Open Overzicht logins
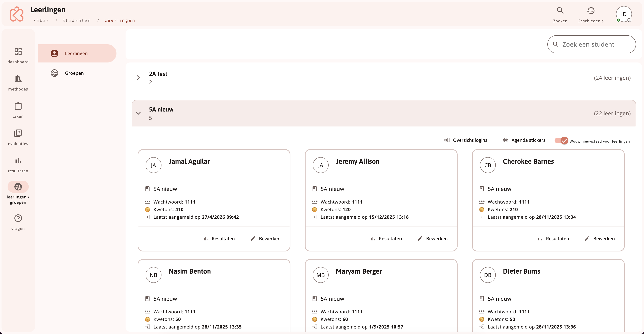Viewport: 644px width, 334px height. click(x=466, y=140)
